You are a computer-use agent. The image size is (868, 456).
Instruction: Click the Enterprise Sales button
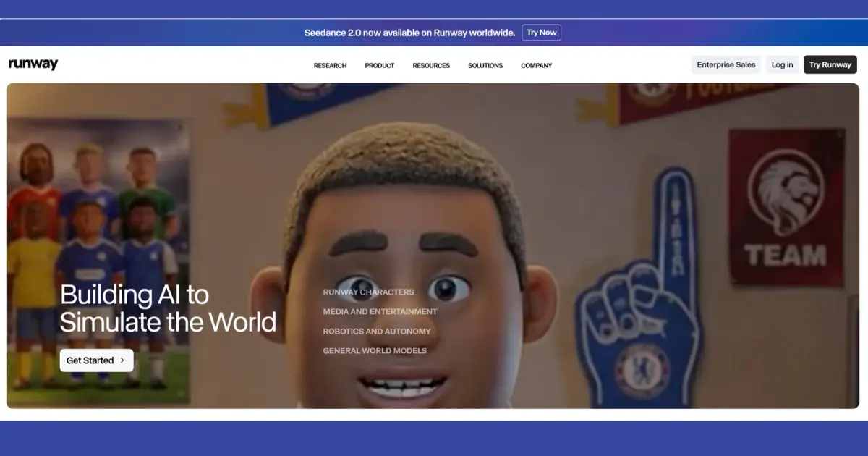click(x=726, y=64)
